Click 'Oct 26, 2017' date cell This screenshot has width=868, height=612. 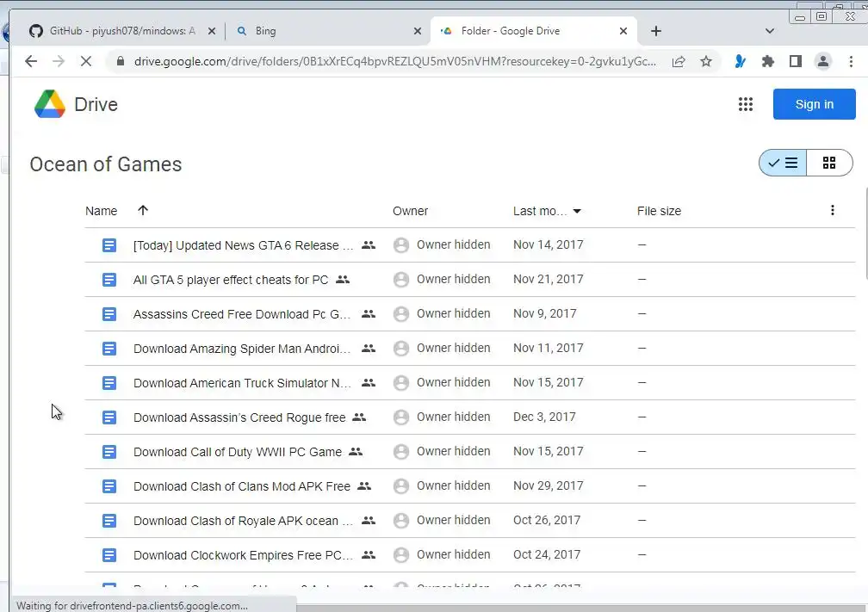tap(546, 520)
